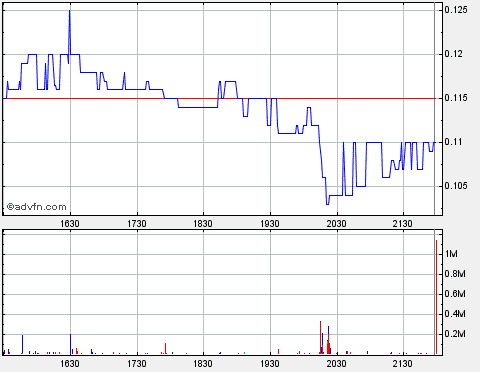The image size is (480, 372).
Task: Pick the 2030 time label under volume chart
Action: 337,364
